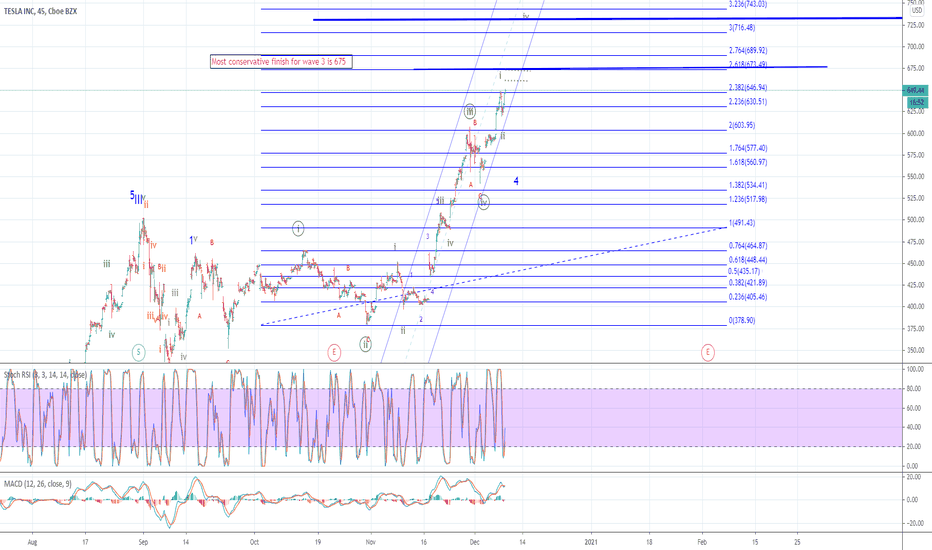Click Fibonacci label 2.382(646.94)
This screenshot has width=932, height=550.
coord(748,87)
